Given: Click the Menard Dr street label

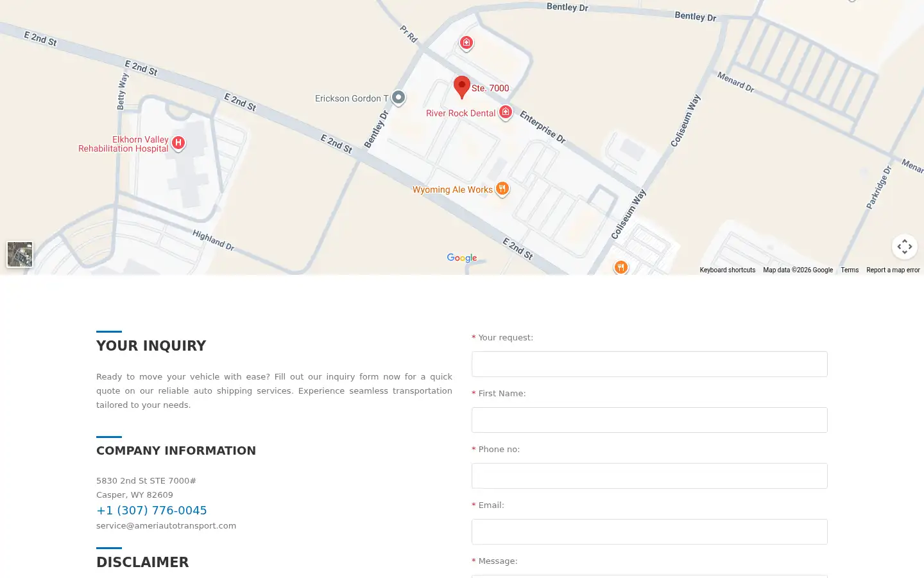Looking at the screenshot, I should pos(736,82).
